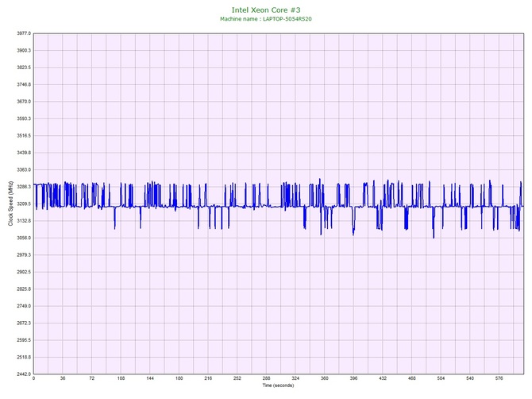
Task: Click the "Time (seconds)" x-axis label
Action: (278, 385)
